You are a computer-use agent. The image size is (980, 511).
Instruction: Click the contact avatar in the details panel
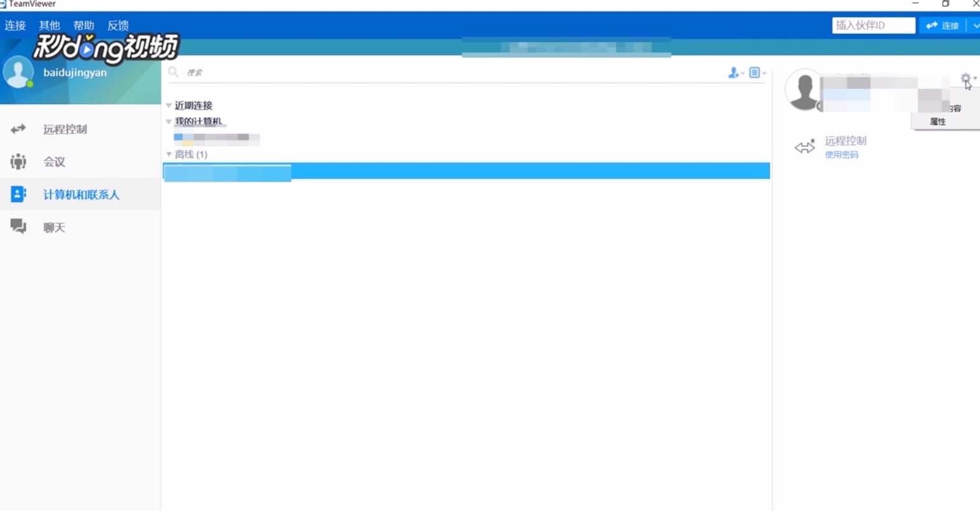(804, 90)
